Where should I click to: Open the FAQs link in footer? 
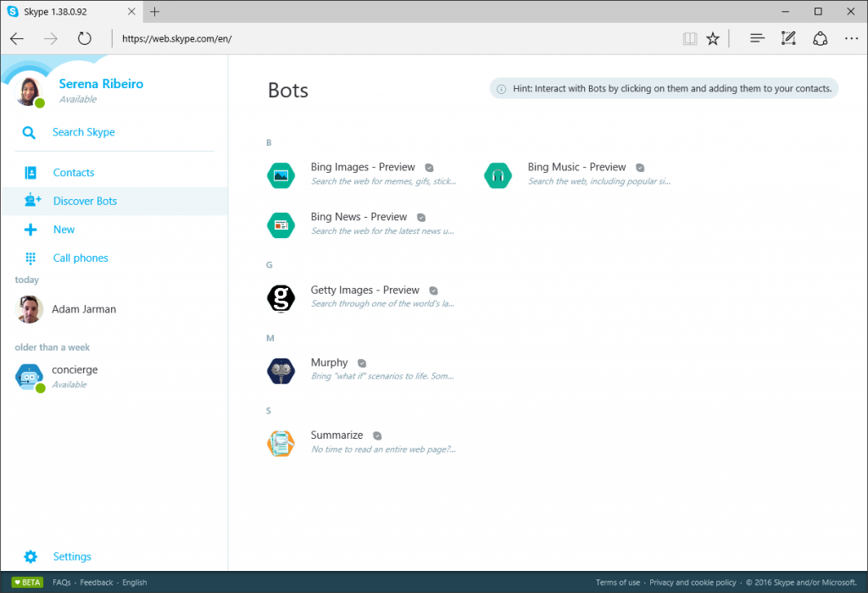tap(61, 583)
